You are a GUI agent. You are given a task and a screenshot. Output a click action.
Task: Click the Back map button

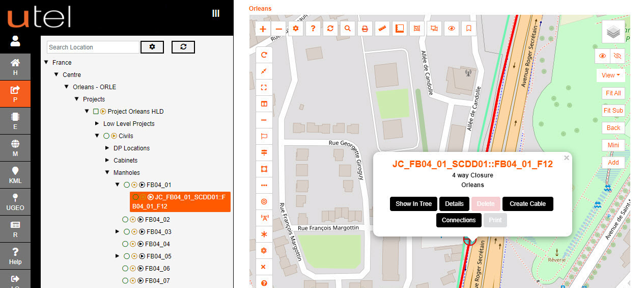tap(613, 128)
